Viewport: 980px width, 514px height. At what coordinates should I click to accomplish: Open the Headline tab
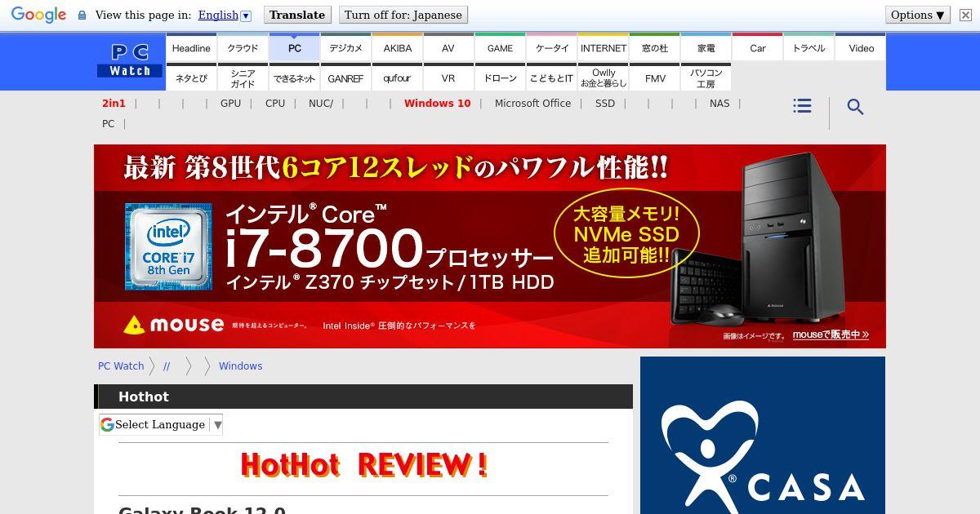click(x=191, y=47)
